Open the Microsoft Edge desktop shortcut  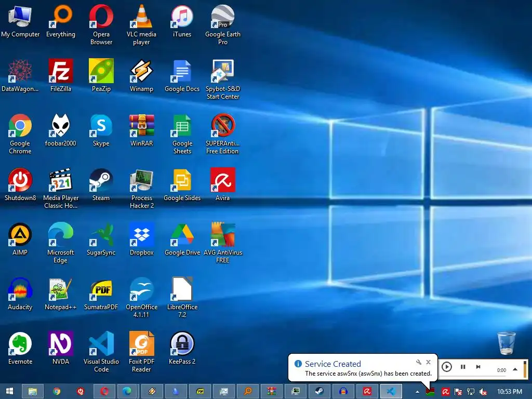[61, 243]
